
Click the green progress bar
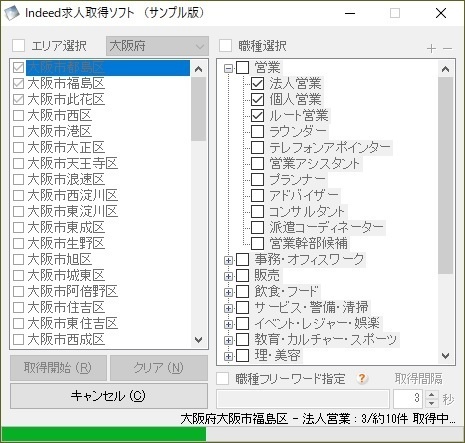[103, 434]
